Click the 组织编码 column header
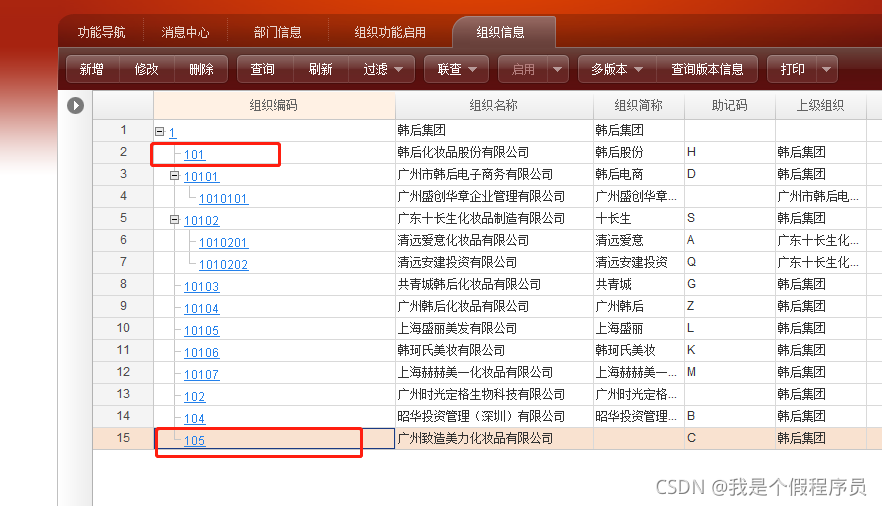The width and height of the screenshot is (882, 506). pos(274,105)
